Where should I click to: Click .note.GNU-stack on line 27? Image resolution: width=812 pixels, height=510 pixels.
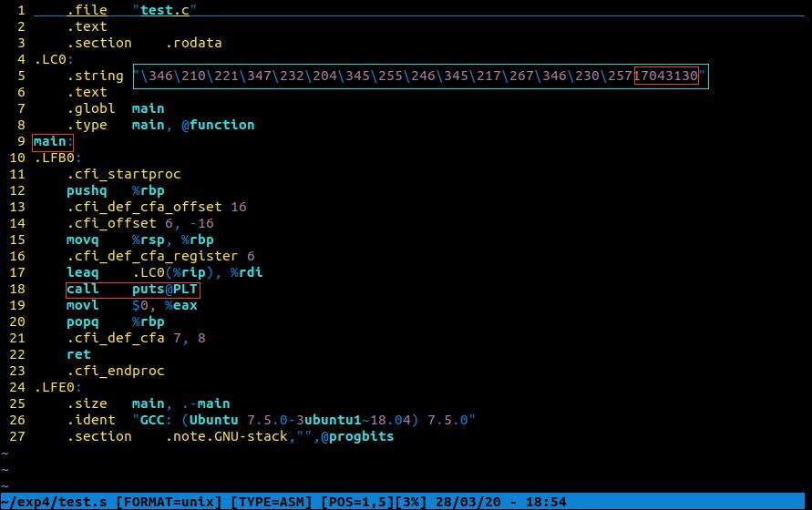pyautogui.click(x=226, y=436)
